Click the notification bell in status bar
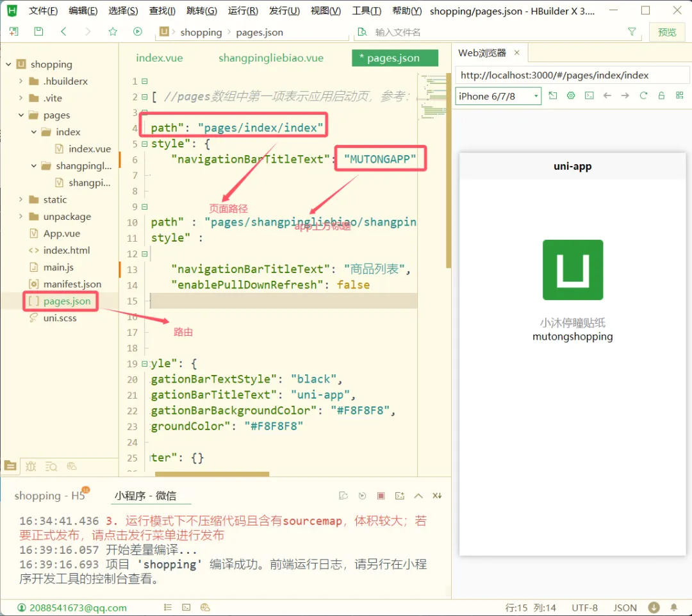692x616 pixels. (674, 608)
